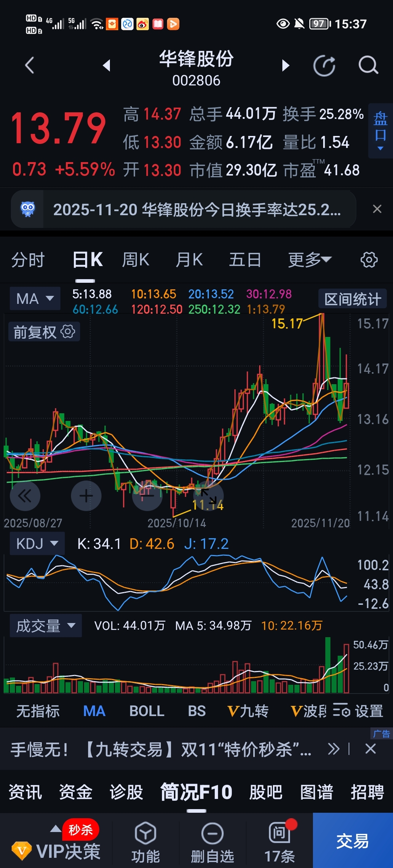
Task: Open the 成交量 indicator dropdown
Action: 45,626
